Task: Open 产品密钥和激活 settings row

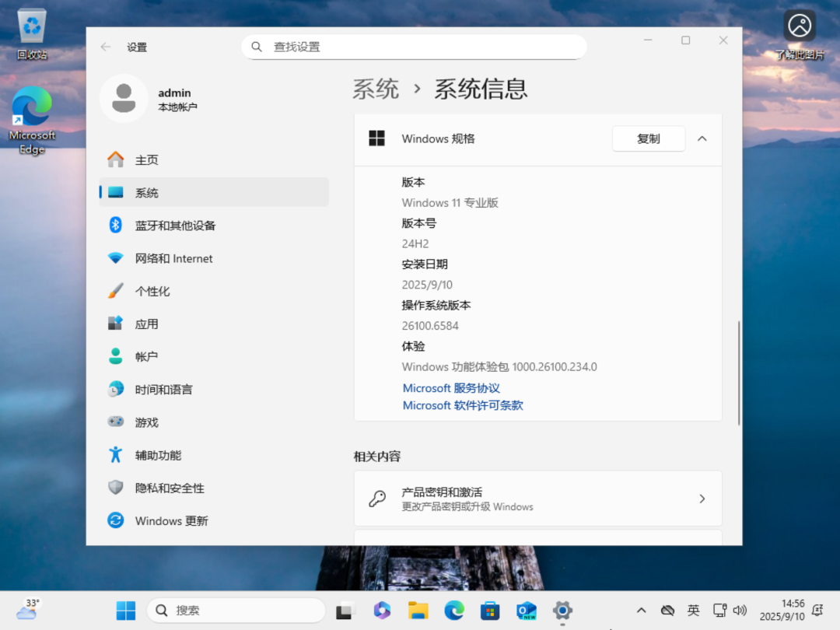Action: (x=538, y=499)
